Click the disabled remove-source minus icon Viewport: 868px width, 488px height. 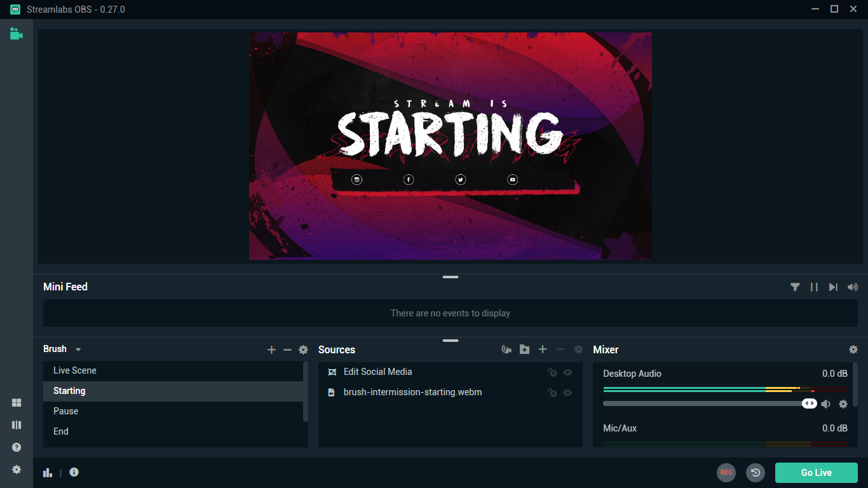tap(560, 349)
